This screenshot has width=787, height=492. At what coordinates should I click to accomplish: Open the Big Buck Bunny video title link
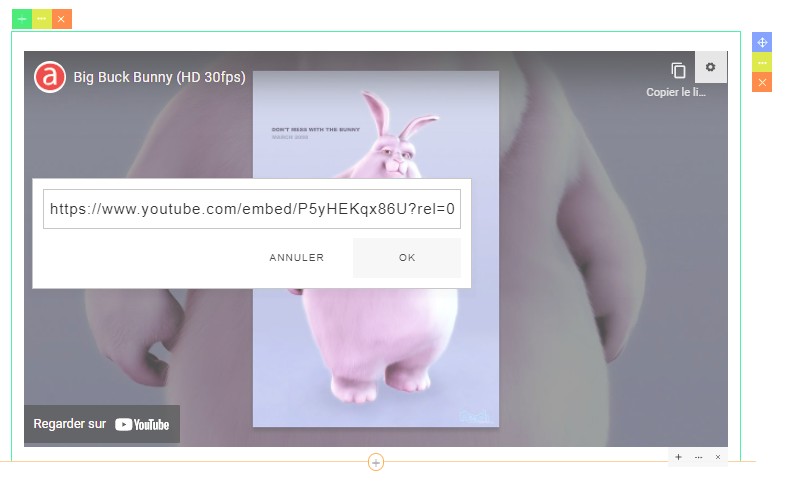[x=159, y=77]
